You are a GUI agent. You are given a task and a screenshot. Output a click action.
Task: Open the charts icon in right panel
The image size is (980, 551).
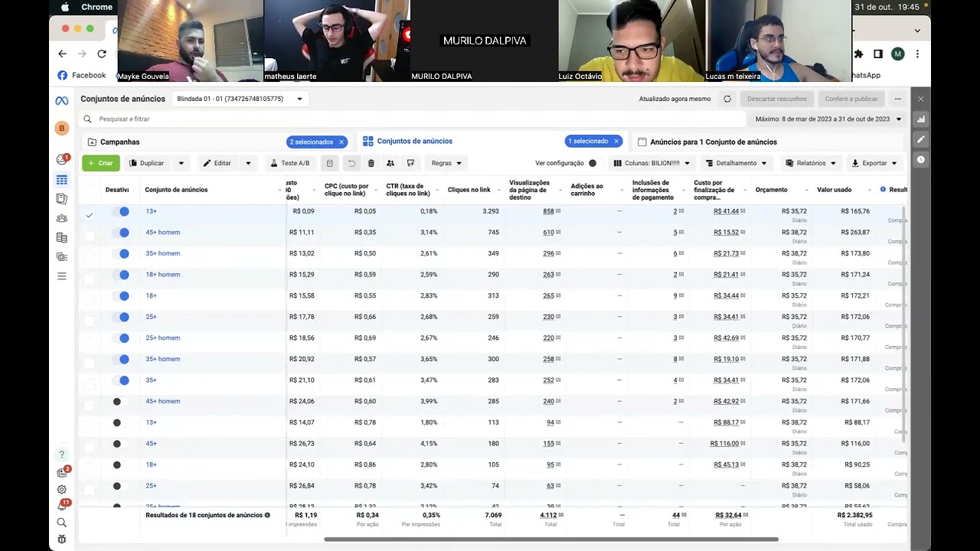click(x=921, y=119)
